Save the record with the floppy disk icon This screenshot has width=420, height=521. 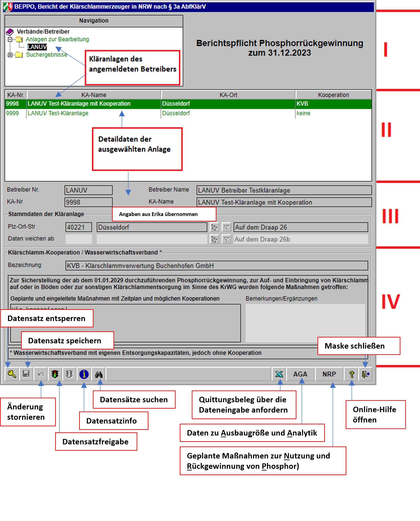tap(26, 374)
